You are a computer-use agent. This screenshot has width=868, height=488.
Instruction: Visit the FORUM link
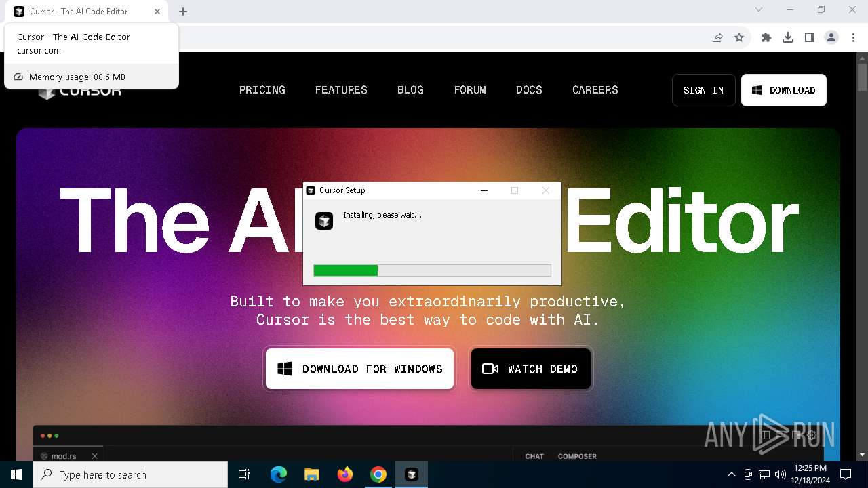coord(470,90)
